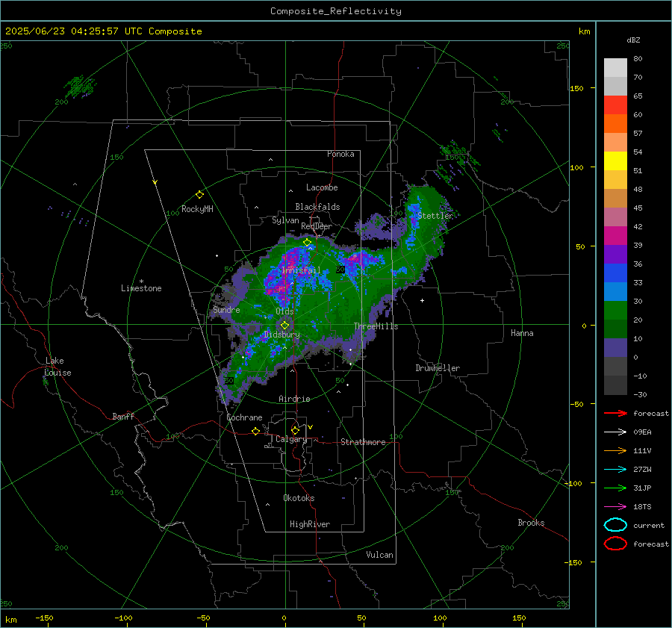Select the Sundre map label
The width and height of the screenshot is (672, 628).
click(226, 309)
